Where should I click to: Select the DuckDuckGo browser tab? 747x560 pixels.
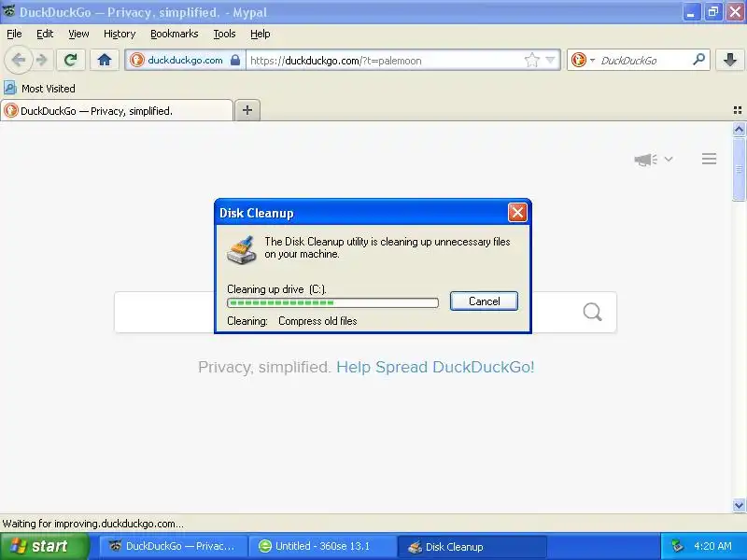[117, 110]
